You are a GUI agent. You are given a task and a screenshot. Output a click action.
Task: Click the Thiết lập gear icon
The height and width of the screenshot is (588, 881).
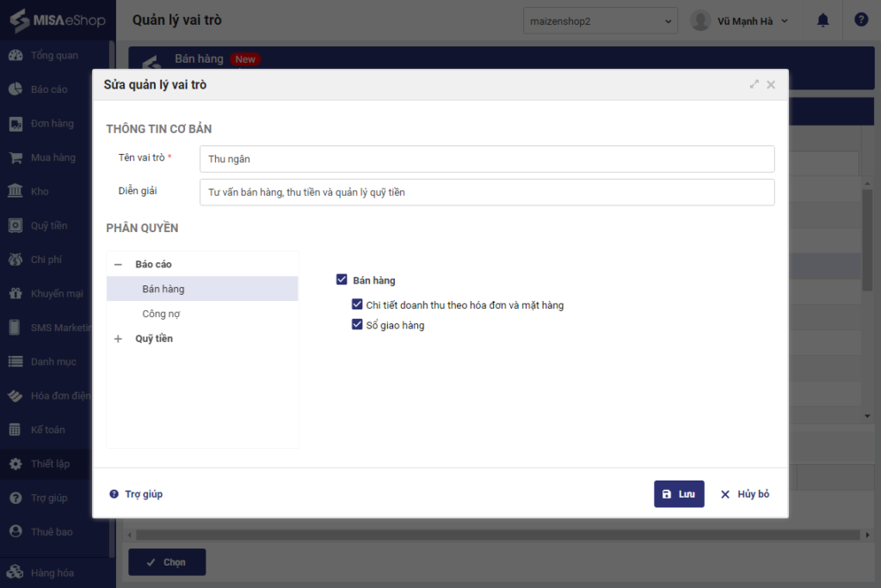(15, 464)
